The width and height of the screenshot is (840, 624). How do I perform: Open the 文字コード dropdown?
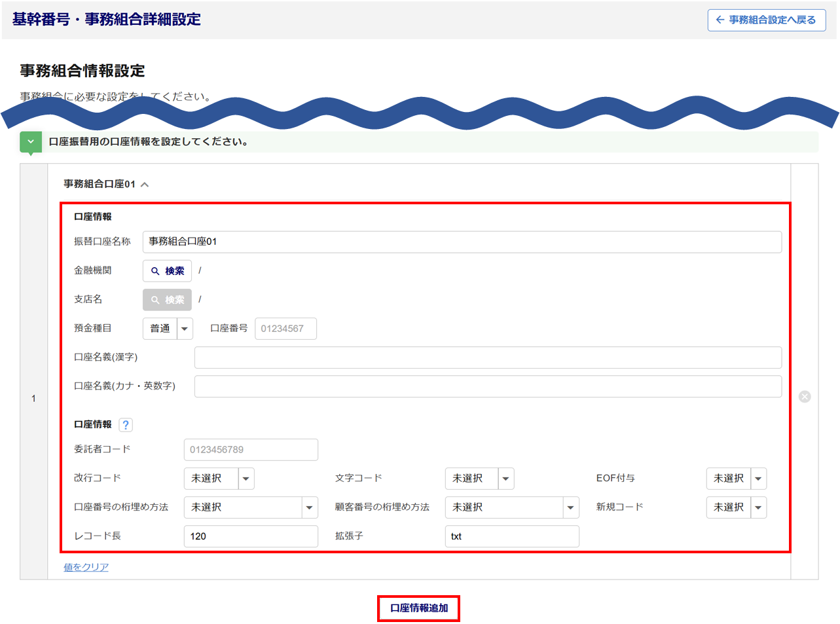tap(479, 479)
